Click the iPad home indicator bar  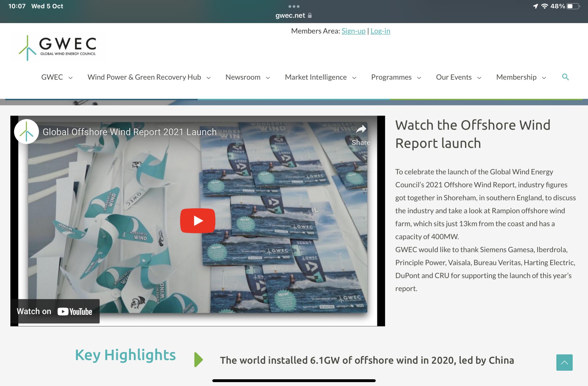tap(294, 381)
